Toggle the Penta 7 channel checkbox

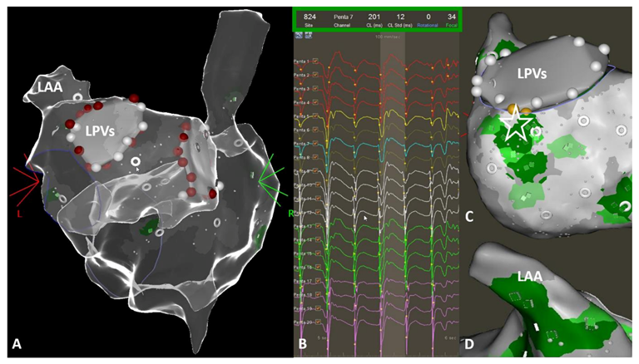pos(315,144)
